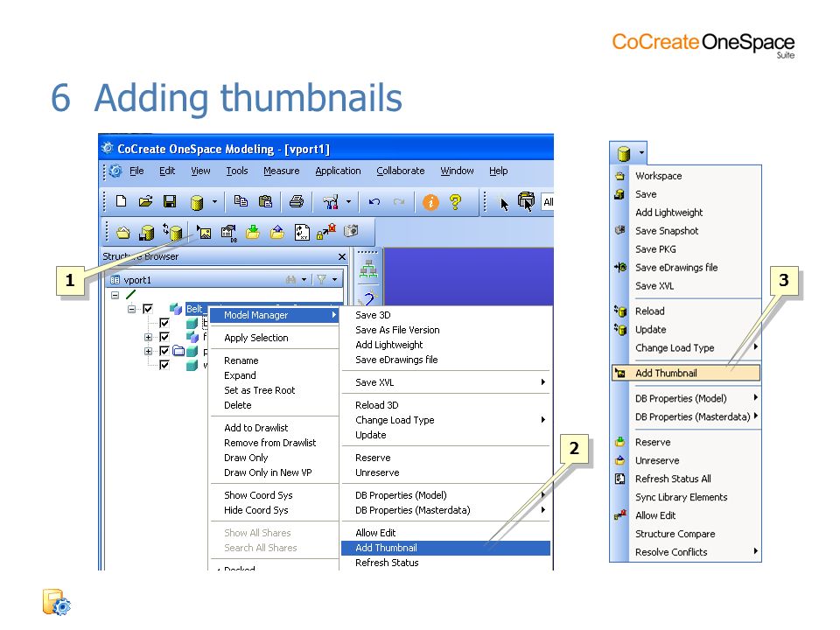Screen dimensions: 840x630
Task: Close the Structure Browser panel
Action: point(342,256)
